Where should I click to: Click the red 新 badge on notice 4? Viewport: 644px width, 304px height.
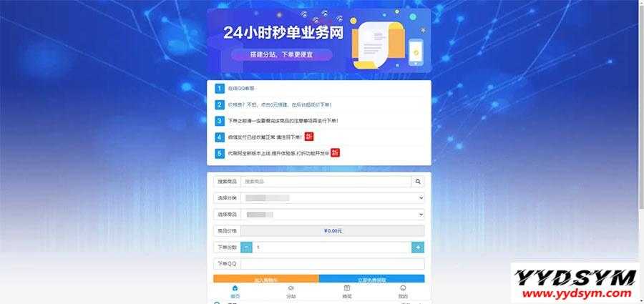[x=309, y=137]
